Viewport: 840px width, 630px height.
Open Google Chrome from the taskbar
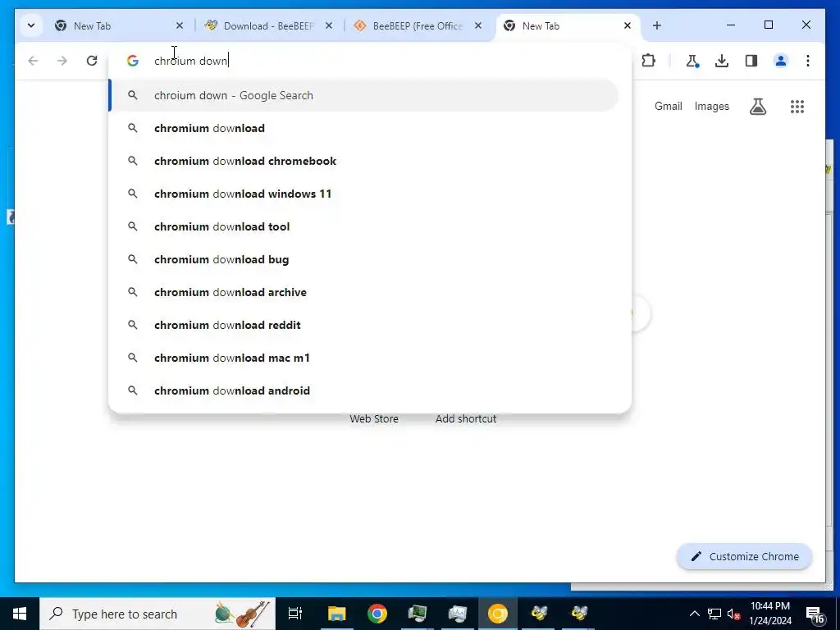pos(377,614)
